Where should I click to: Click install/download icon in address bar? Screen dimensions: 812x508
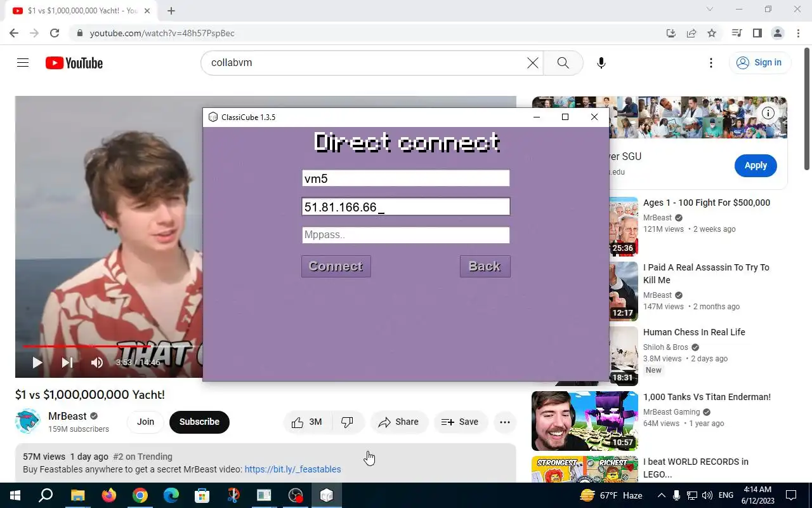pos(671,33)
